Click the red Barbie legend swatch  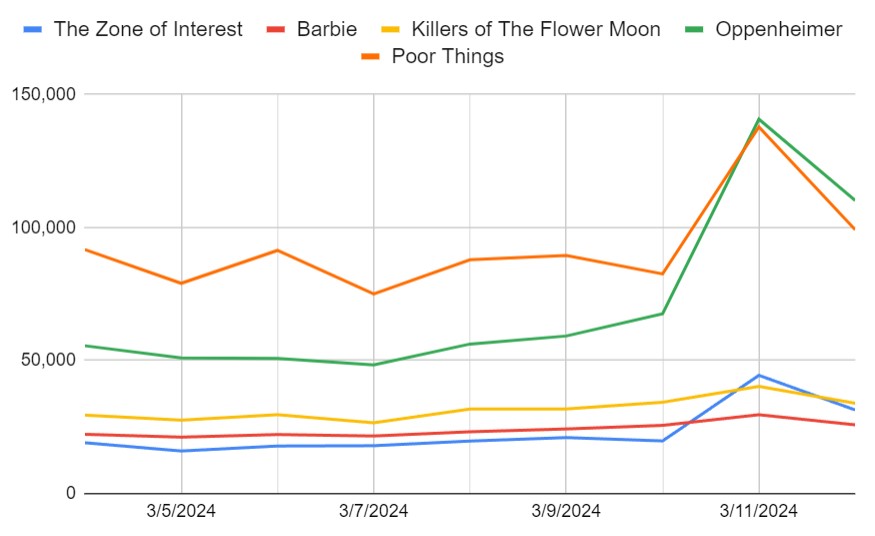pos(276,30)
